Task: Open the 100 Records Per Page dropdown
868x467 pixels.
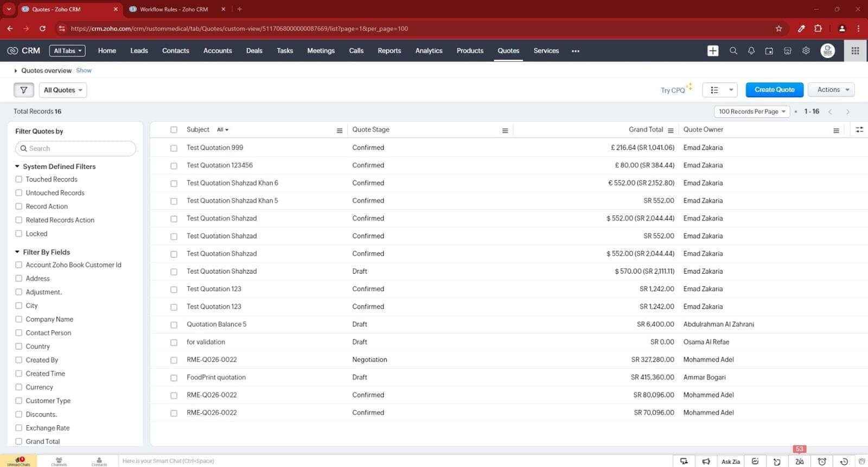Action: (x=752, y=111)
